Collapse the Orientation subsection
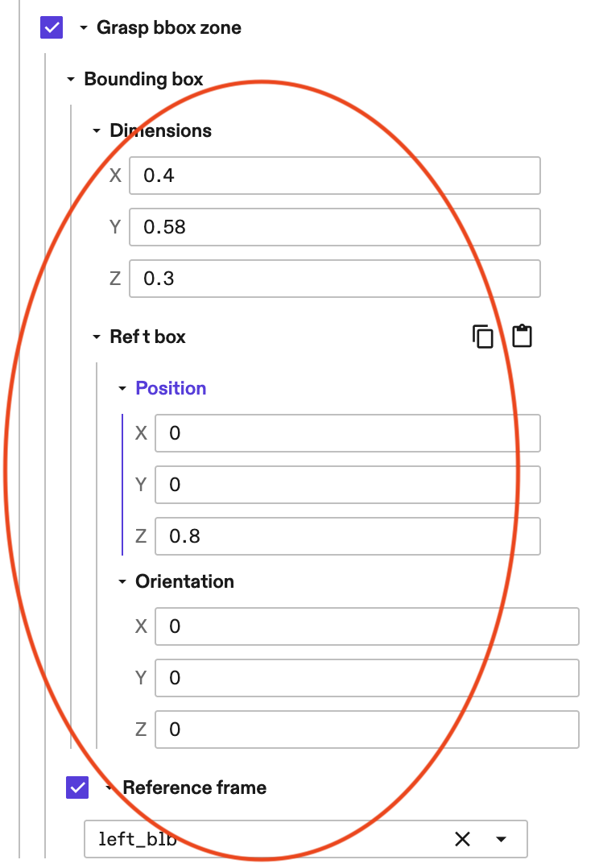The height and width of the screenshot is (868, 599). [122, 581]
